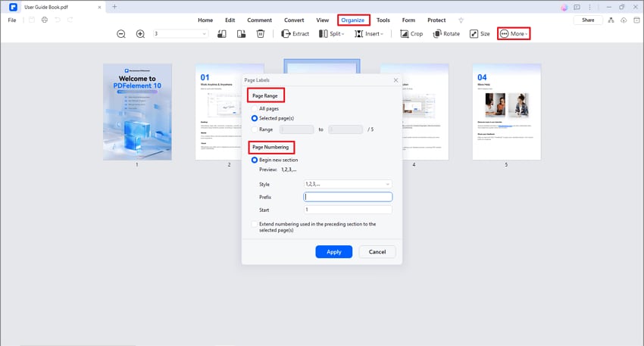Switch to the Tools tab
The image size is (644, 346).
click(x=383, y=20)
